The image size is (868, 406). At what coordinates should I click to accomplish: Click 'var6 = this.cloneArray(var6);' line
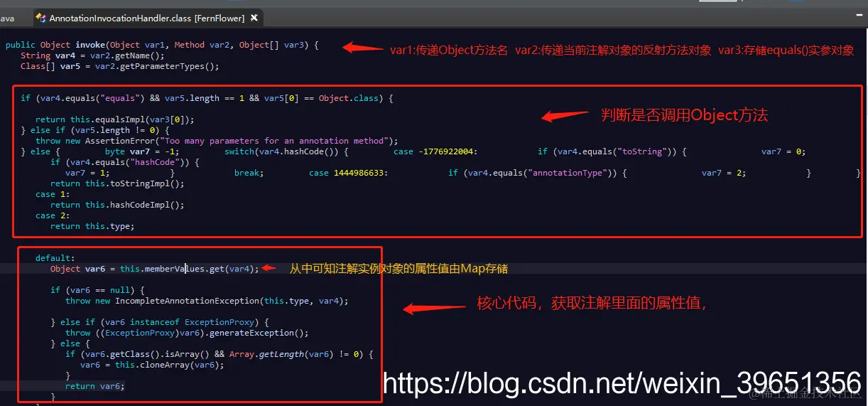[x=152, y=365]
